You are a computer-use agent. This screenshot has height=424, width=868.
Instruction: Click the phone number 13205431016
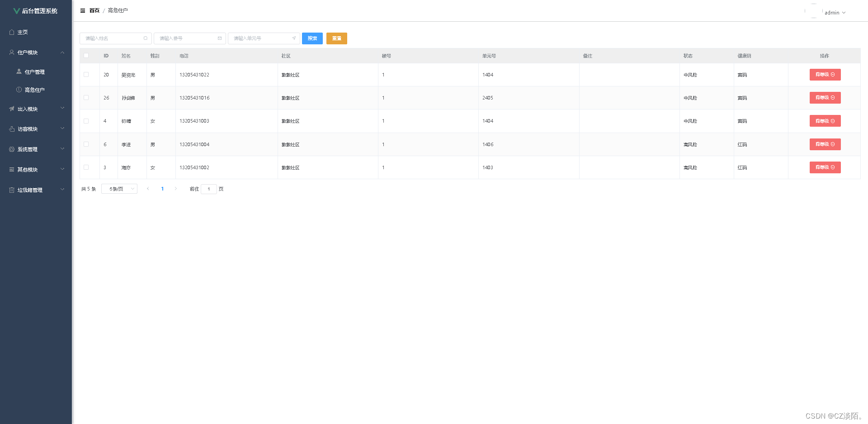tap(194, 98)
